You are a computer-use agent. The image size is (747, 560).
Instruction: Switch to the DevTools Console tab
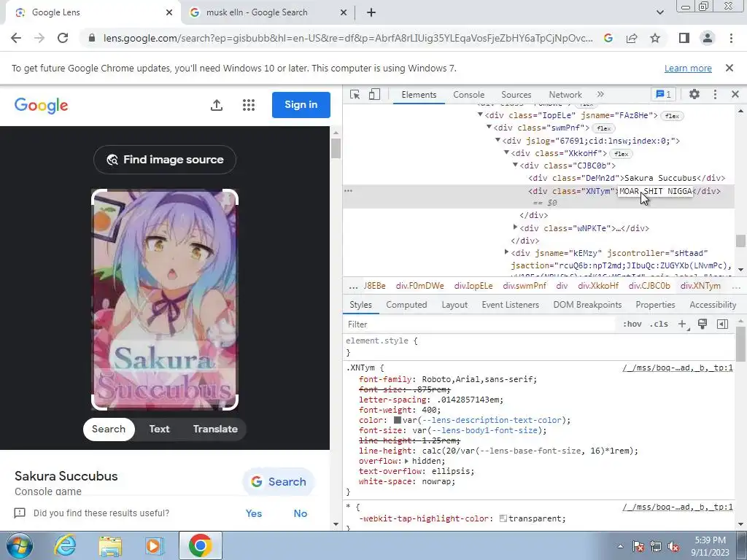pos(469,95)
